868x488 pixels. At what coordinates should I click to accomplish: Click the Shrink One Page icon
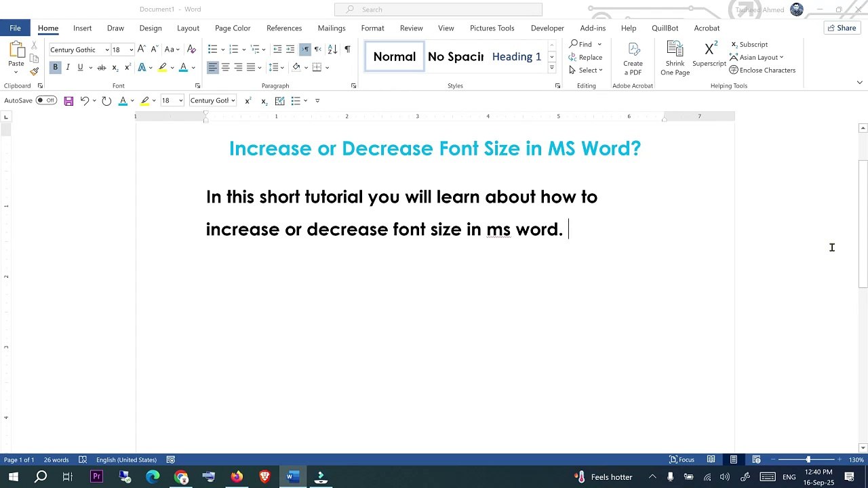click(675, 58)
